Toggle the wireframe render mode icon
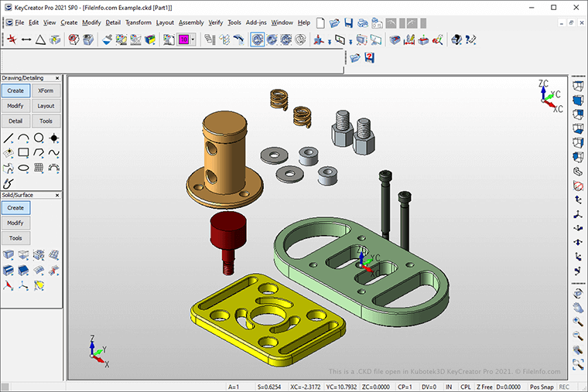Viewport: 588px width, 392px height. [300, 39]
